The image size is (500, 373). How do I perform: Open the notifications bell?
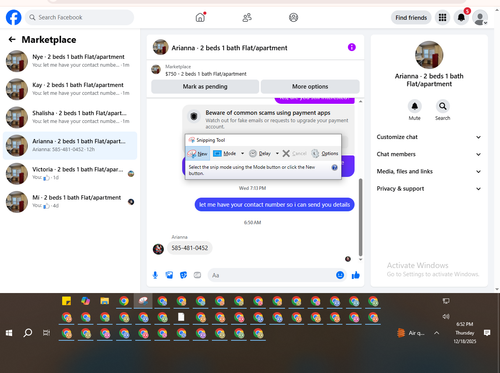pyautogui.click(x=461, y=17)
